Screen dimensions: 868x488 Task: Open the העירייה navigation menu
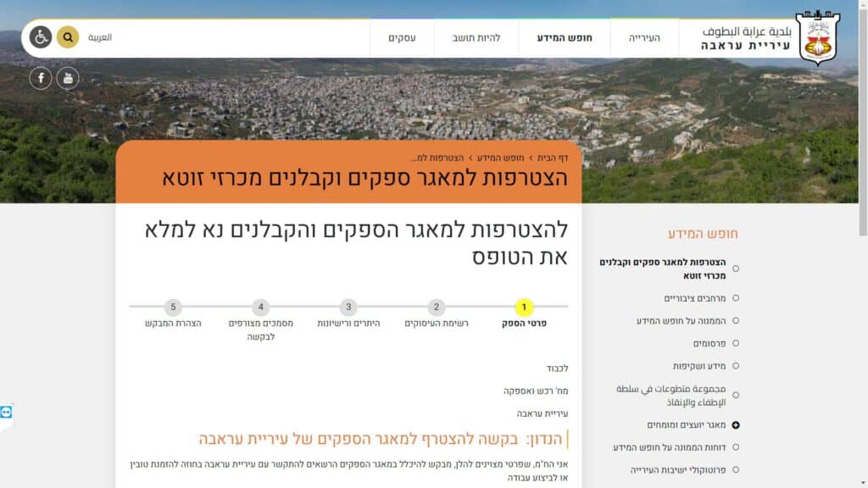click(x=644, y=38)
